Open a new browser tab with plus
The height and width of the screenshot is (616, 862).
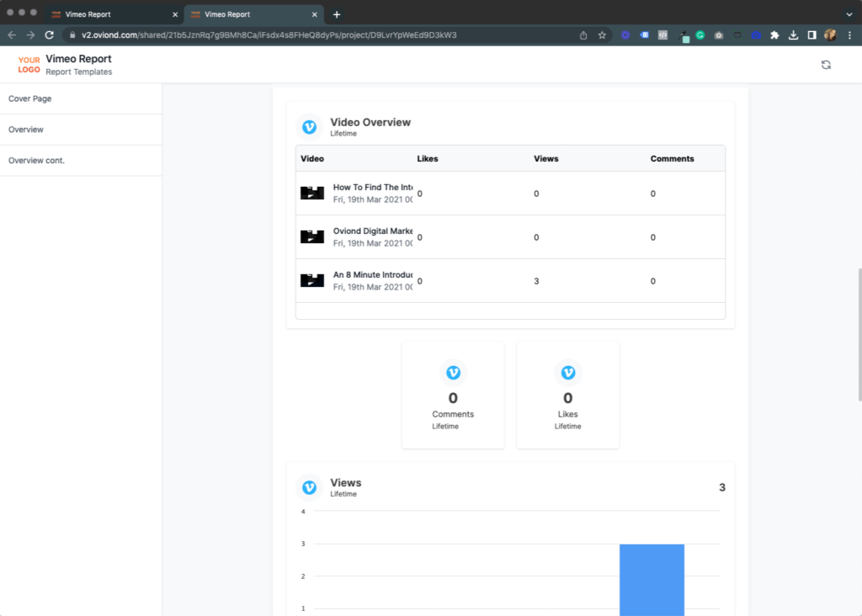coord(337,14)
